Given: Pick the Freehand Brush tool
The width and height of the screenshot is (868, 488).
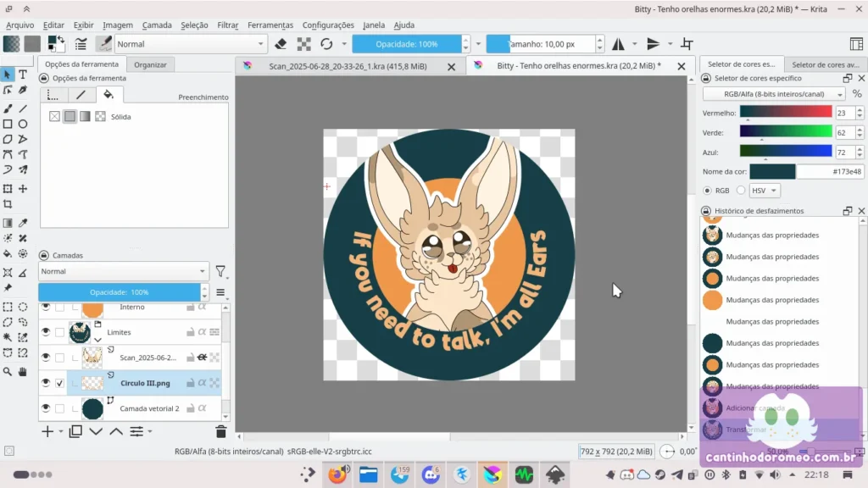Looking at the screenshot, I should pos(8,108).
